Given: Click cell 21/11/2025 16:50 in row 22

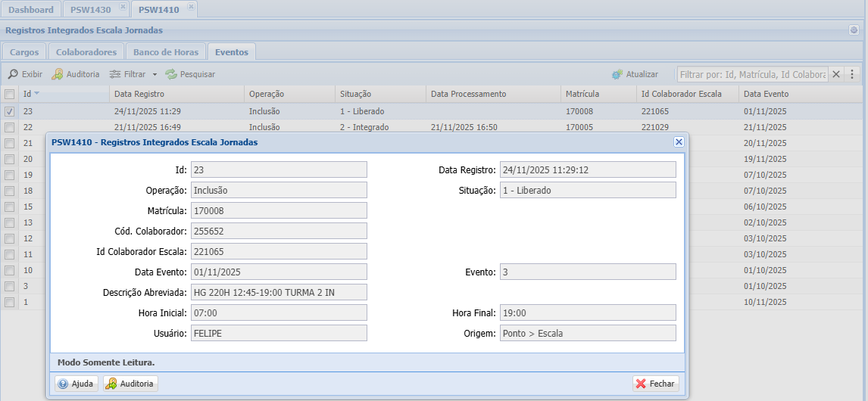Looking at the screenshot, I should 464,127.
